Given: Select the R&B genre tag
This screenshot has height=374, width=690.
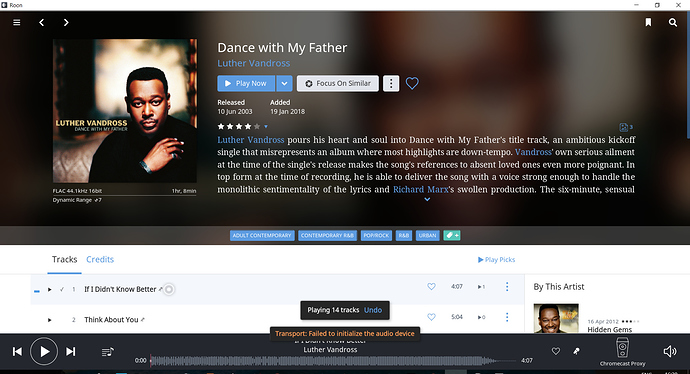Looking at the screenshot, I should click(x=404, y=235).
